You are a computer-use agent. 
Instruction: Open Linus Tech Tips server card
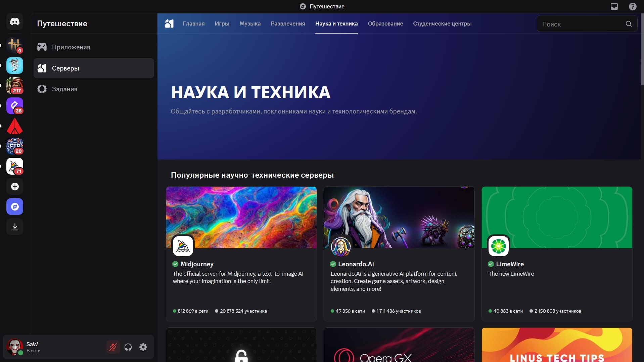[x=557, y=345]
